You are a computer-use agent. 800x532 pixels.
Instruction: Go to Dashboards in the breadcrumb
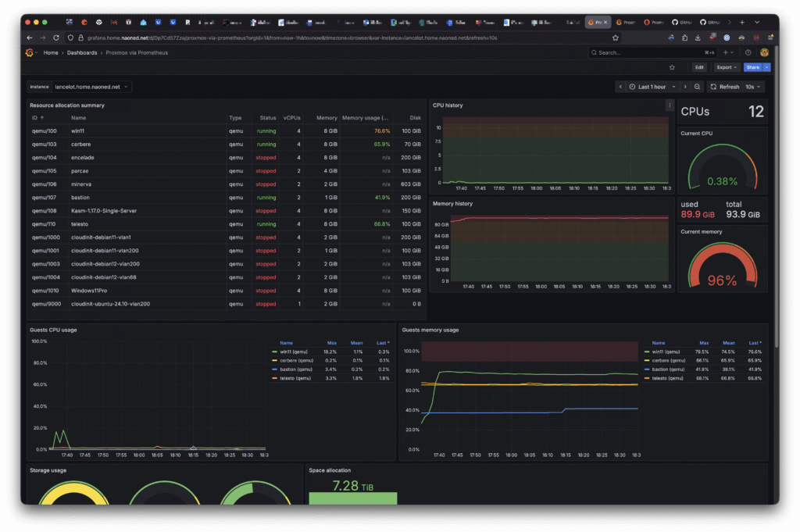point(82,52)
